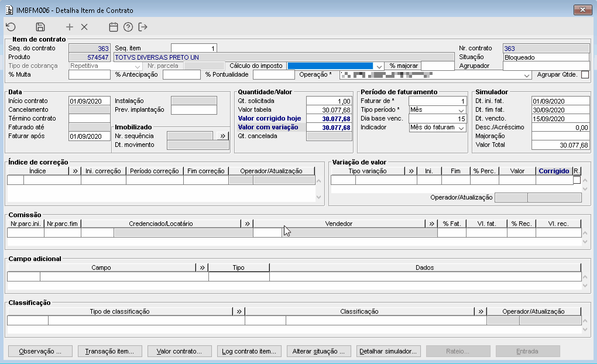Open the Cálculo do imposto dropdown
Screen dimensions: 597x364
pos(379,66)
